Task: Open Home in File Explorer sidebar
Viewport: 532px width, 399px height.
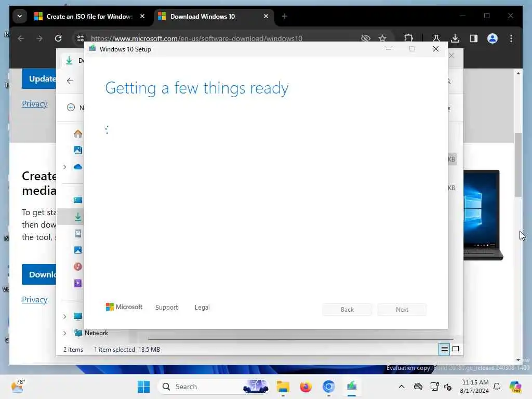Action: (78, 134)
